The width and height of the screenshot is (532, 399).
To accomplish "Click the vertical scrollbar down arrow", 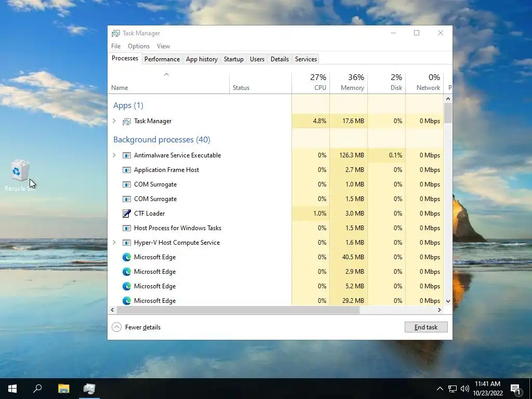I will point(448,301).
